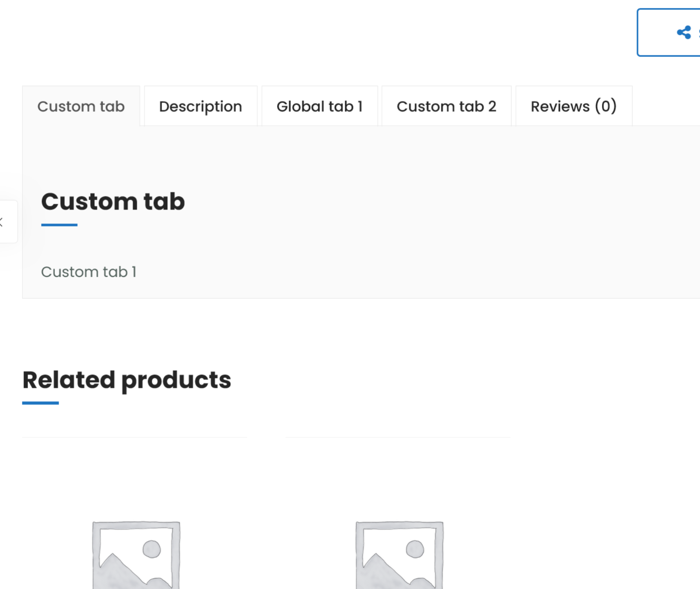700x589 pixels.
Task: Click the left chevron arrow at page edge
Action: [1, 222]
